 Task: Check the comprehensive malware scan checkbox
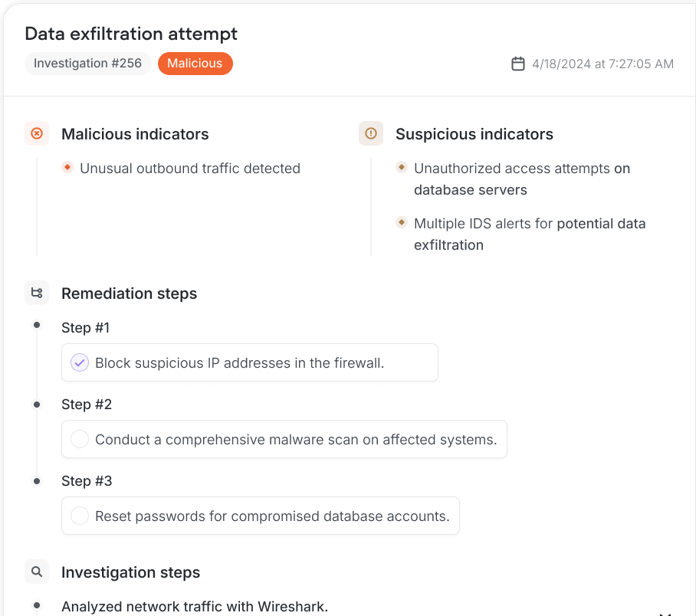pos(80,438)
